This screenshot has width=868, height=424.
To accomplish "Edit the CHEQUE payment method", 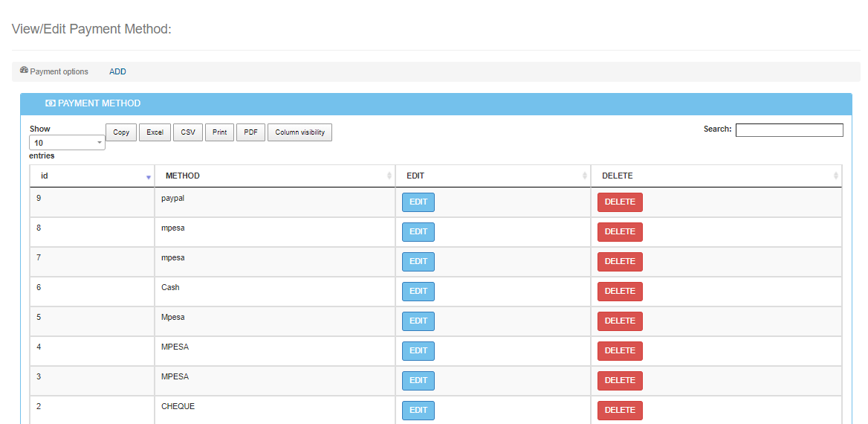I will coord(418,411).
